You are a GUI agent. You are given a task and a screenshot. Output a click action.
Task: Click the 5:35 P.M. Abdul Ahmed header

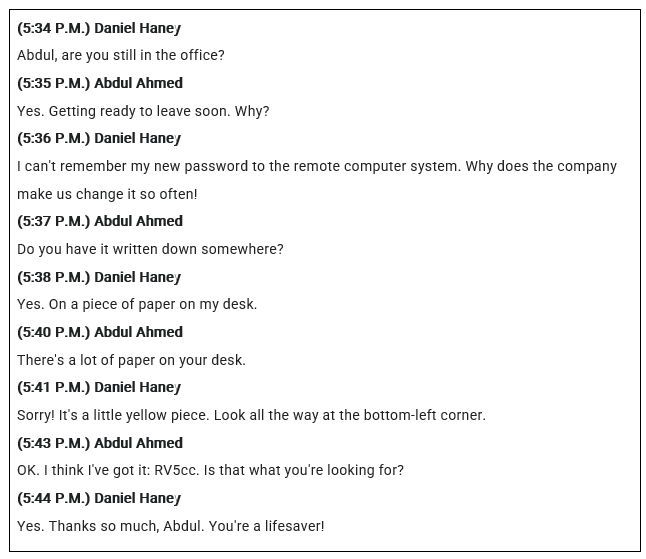(x=100, y=83)
